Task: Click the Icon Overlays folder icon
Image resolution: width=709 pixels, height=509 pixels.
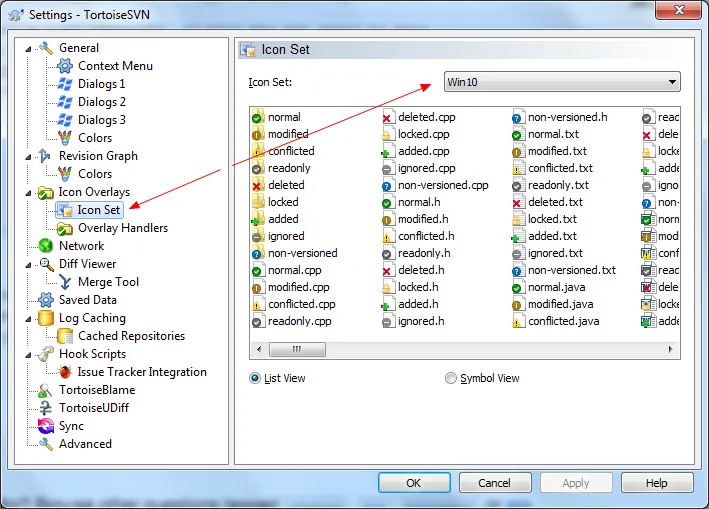Action: click(46, 192)
